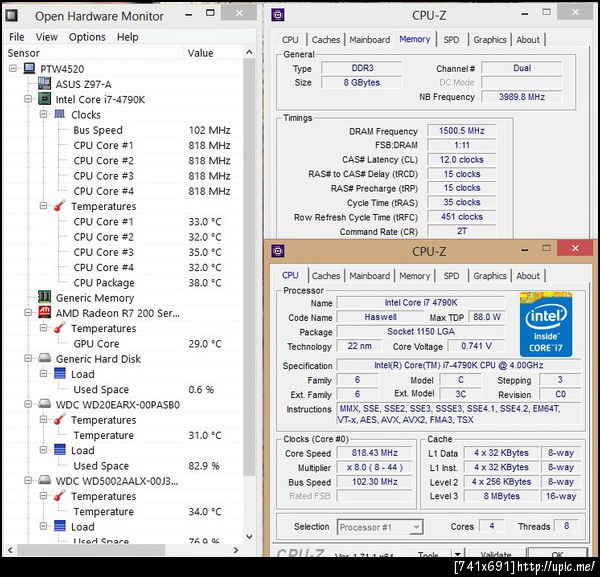Click the WD5002AALX Load bar icon

tap(60, 526)
